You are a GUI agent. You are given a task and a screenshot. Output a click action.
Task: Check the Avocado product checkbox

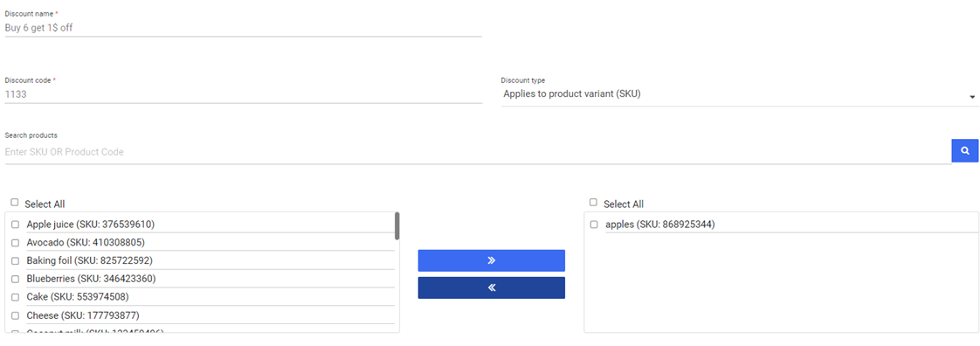tap(16, 243)
